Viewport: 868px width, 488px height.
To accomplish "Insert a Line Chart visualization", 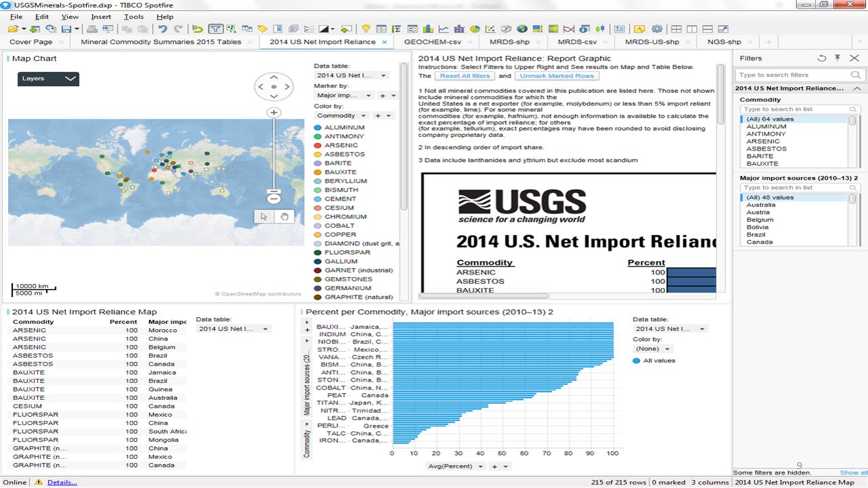I will tap(443, 29).
